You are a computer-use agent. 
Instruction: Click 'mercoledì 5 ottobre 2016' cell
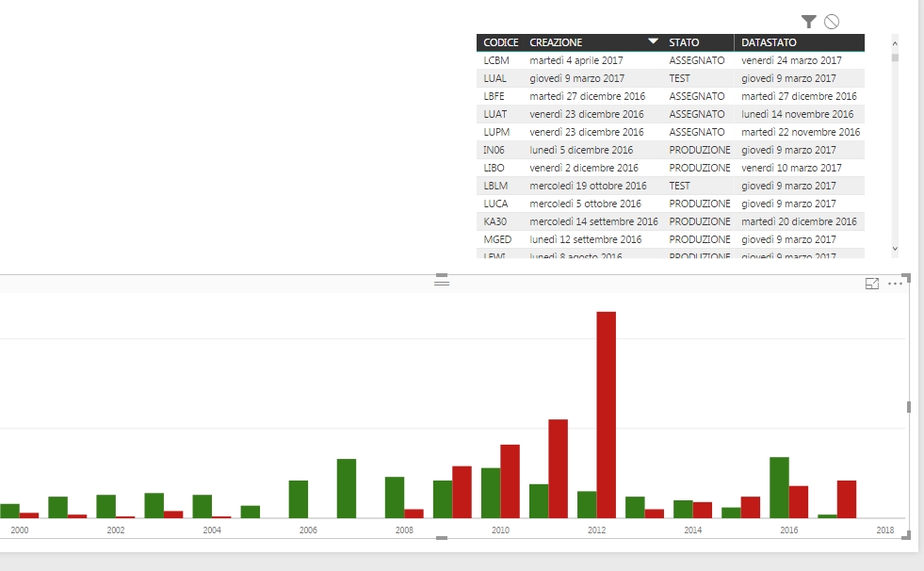(x=585, y=204)
